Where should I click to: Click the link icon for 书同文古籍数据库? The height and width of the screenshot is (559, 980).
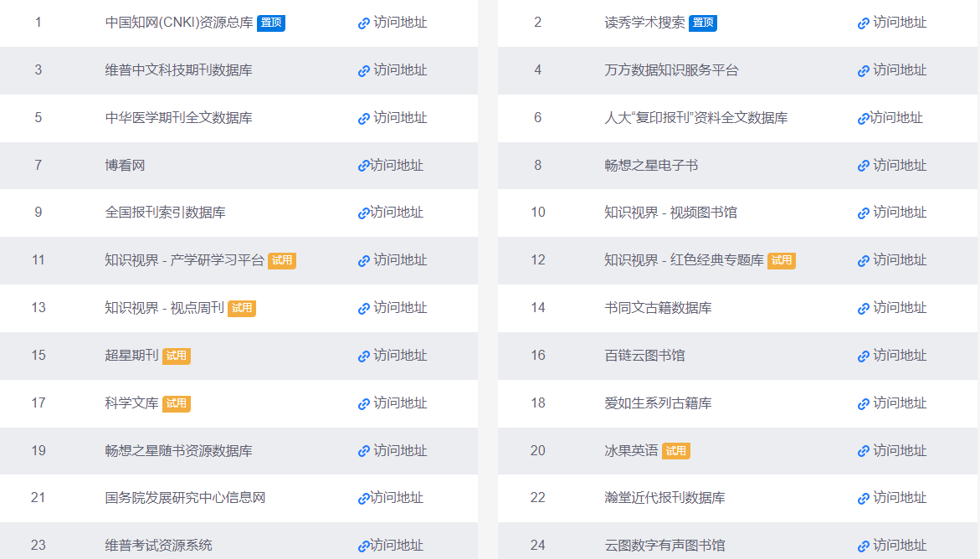pos(863,309)
